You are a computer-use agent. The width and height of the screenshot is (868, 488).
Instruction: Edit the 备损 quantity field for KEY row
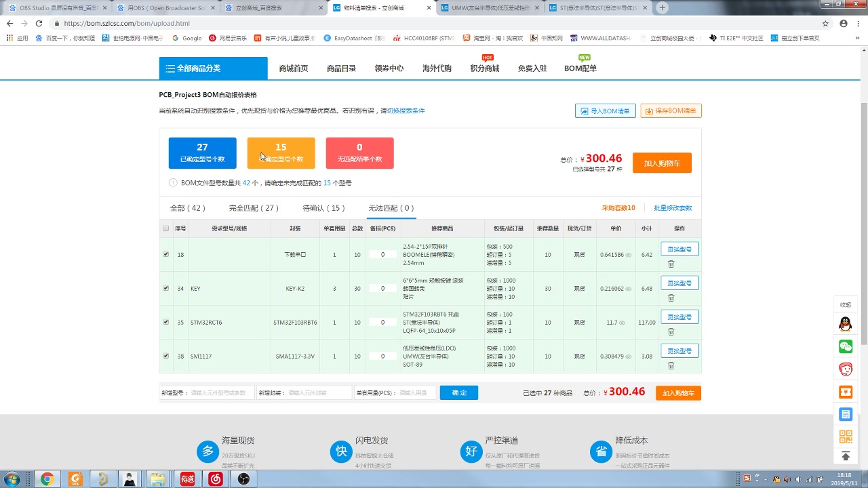click(x=383, y=289)
